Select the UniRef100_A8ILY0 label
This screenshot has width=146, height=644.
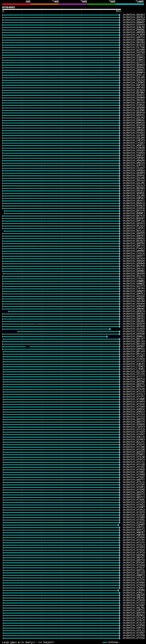(133, 276)
